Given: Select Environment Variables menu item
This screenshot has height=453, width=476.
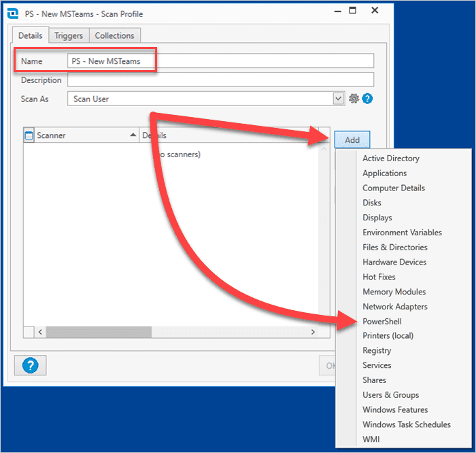Looking at the screenshot, I should [402, 233].
